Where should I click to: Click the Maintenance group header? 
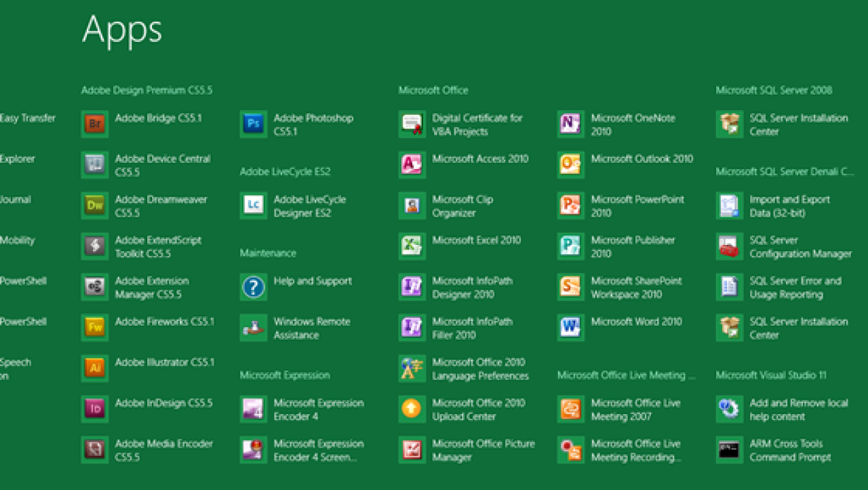(x=268, y=253)
